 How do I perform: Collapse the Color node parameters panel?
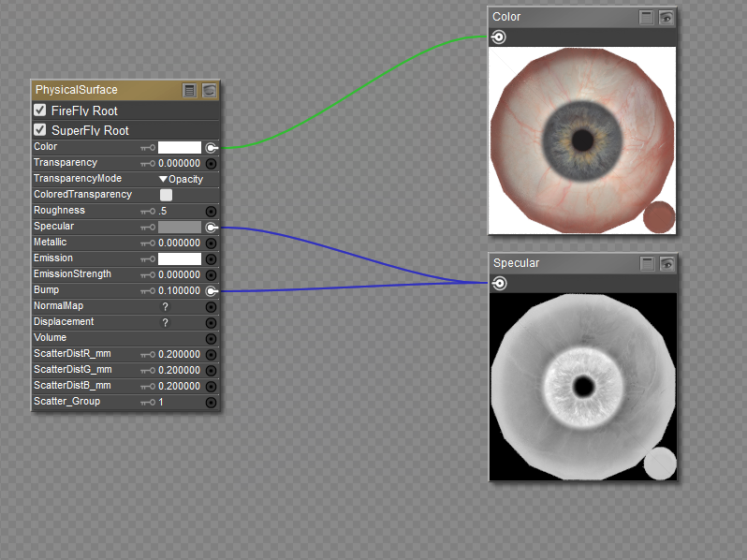pyautogui.click(x=647, y=17)
